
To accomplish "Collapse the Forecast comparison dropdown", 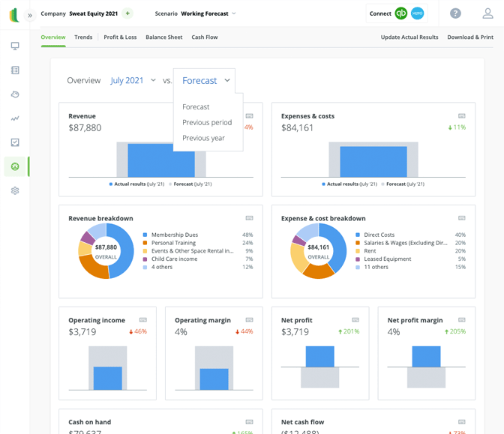I will (x=206, y=81).
